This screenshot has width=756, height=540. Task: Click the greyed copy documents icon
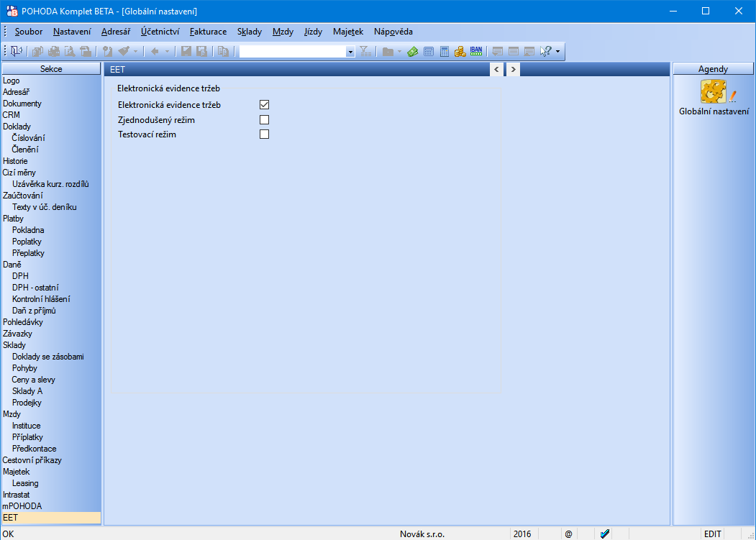pyautogui.click(x=223, y=51)
